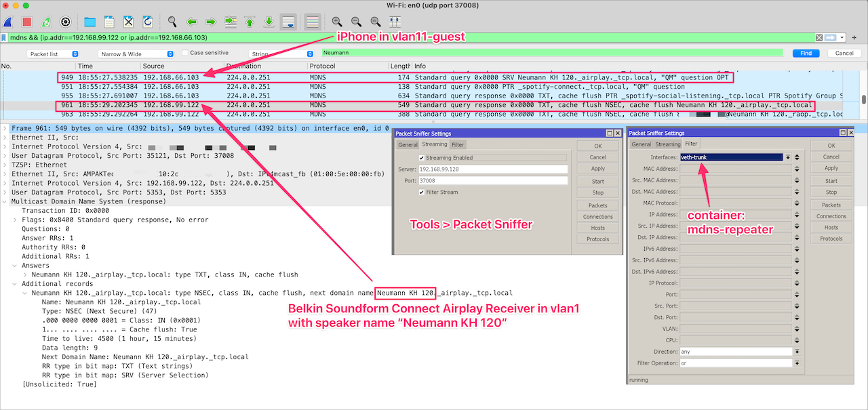The height and width of the screenshot is (410, 868).
Task: Sort packets by Protocol column header
Action: (x=348, y=66)
